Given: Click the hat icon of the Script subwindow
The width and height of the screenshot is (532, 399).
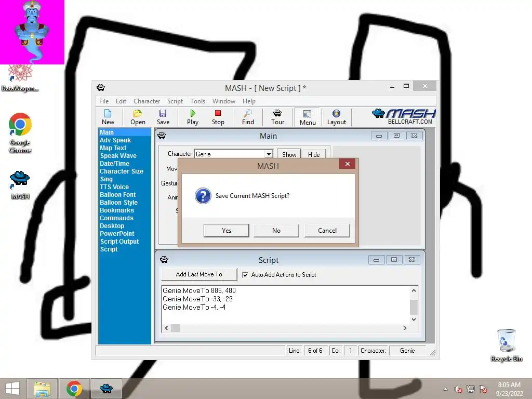Looking at the screenshot, I should click(x=164, y=260).
